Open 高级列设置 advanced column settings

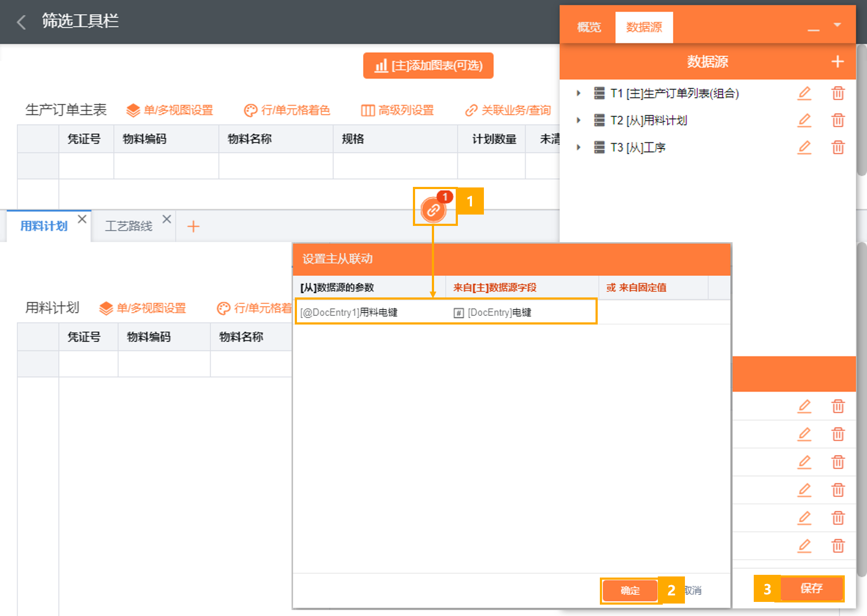[398, 111]
